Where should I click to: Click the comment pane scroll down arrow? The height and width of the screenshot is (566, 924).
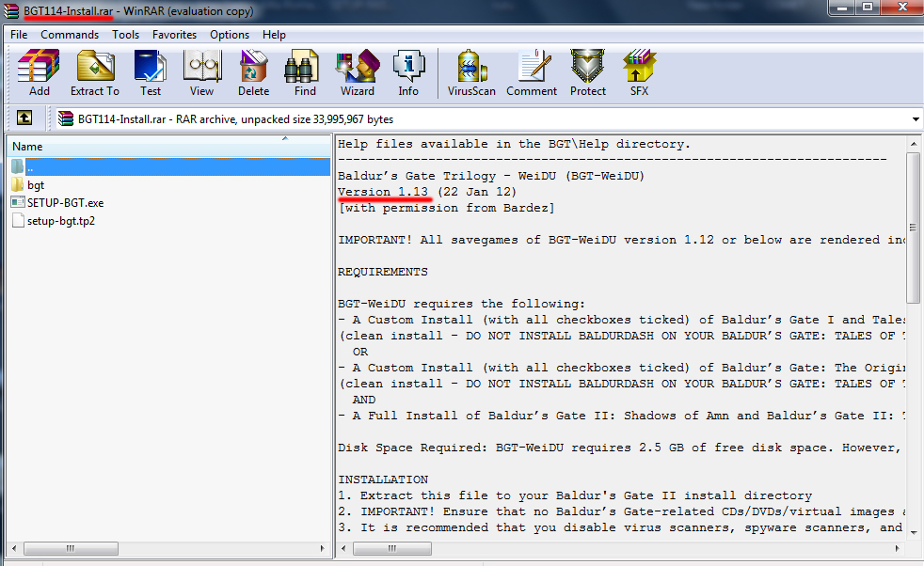pyautogui.click(x=914, y=533)
